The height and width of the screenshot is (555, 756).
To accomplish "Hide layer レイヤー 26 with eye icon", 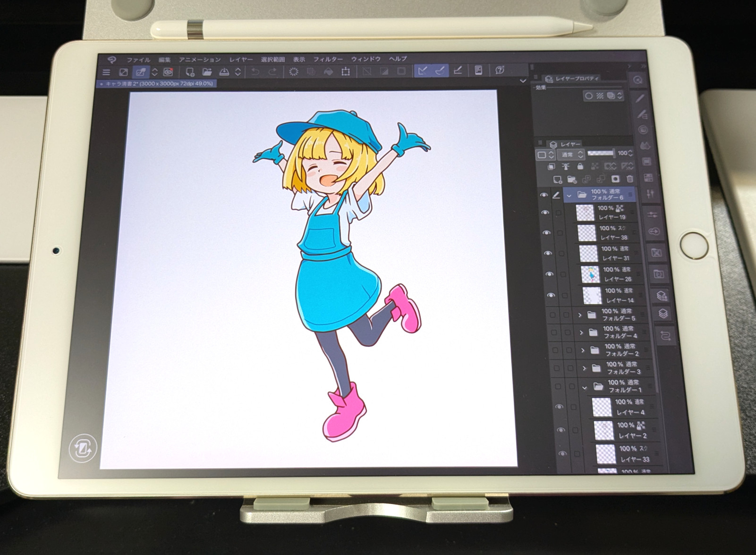I will click(550, 274).
